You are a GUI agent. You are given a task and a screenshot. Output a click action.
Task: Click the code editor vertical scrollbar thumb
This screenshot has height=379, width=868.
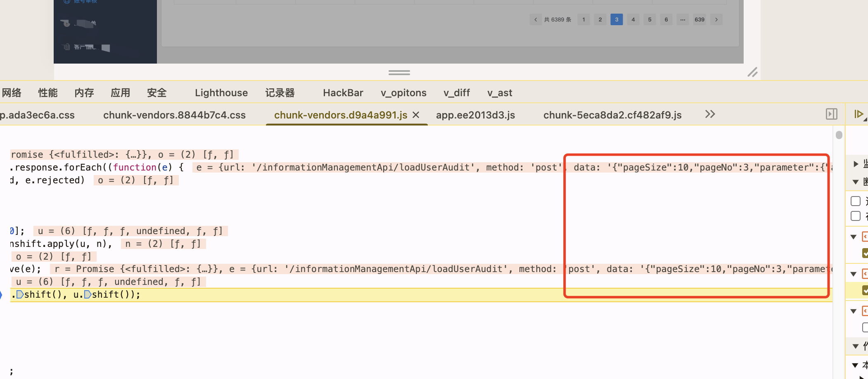[839, 135]
